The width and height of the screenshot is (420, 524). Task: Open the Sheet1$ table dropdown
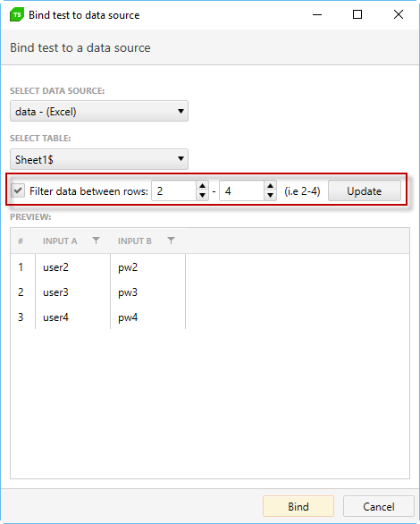[x=99, y=159]
